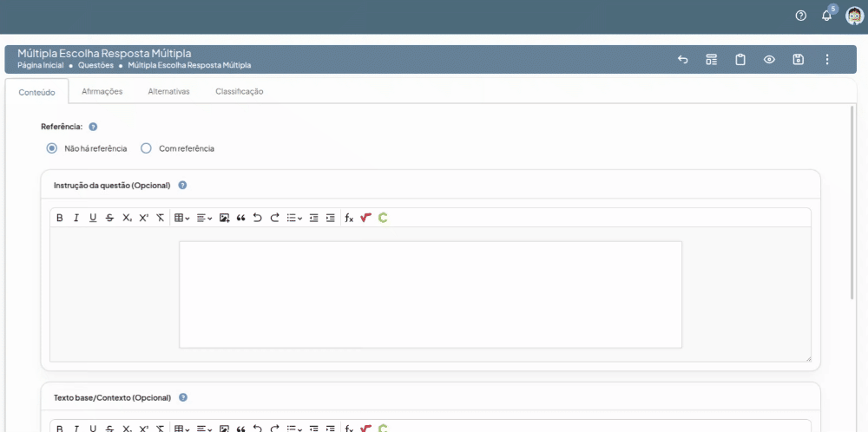Open the preview eye icon in header

click(769, 60)
